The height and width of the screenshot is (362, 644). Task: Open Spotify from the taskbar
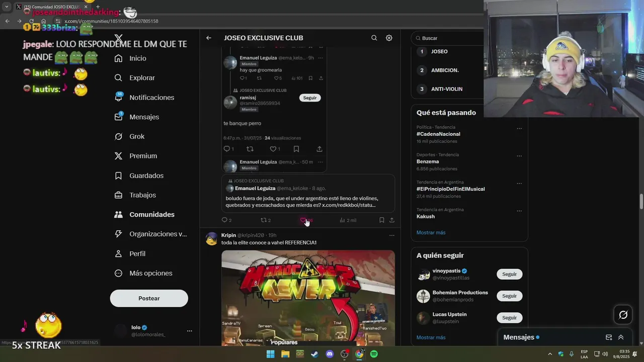(x=374, y=354)
